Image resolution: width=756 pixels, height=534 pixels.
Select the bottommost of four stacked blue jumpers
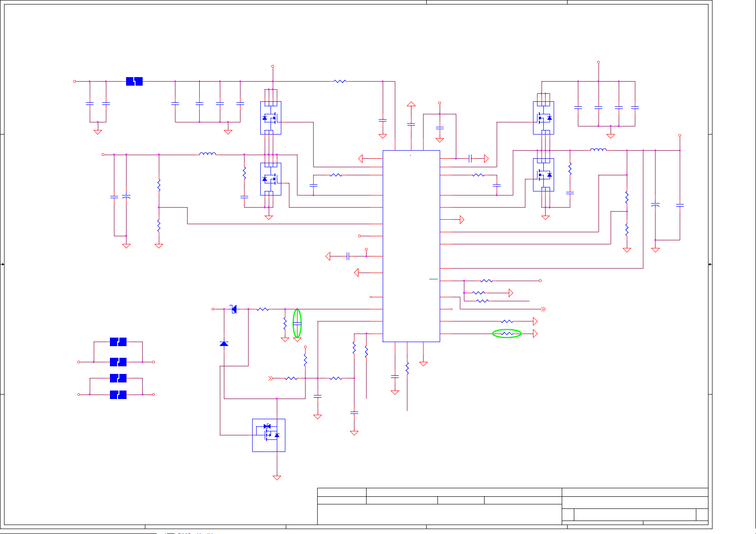118,395
